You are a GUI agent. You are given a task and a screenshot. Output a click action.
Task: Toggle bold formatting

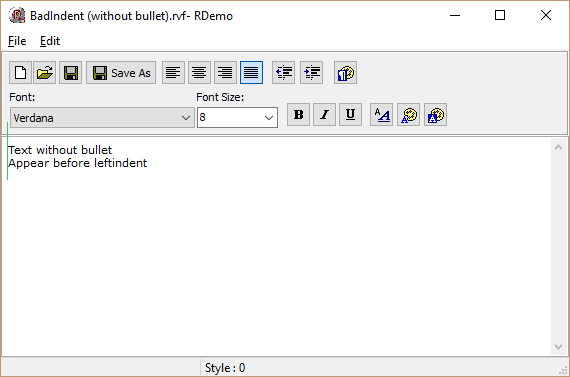298,115
